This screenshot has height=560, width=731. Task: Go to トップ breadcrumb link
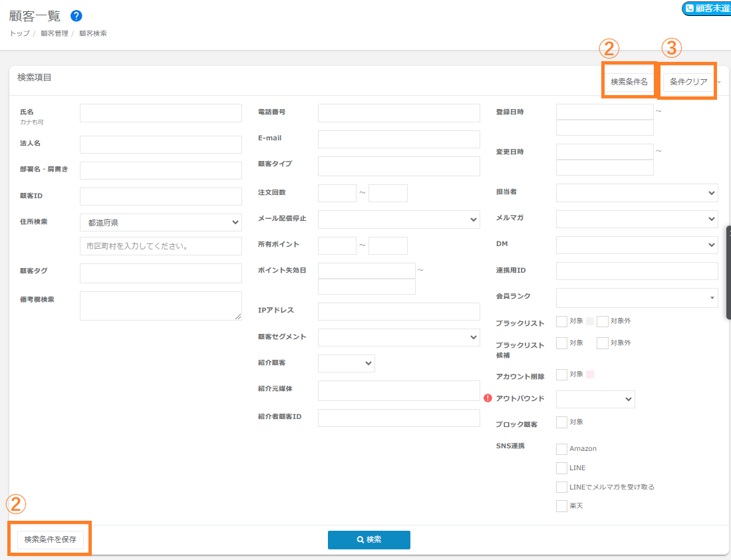pyautogui.click(x=19, y=33)
